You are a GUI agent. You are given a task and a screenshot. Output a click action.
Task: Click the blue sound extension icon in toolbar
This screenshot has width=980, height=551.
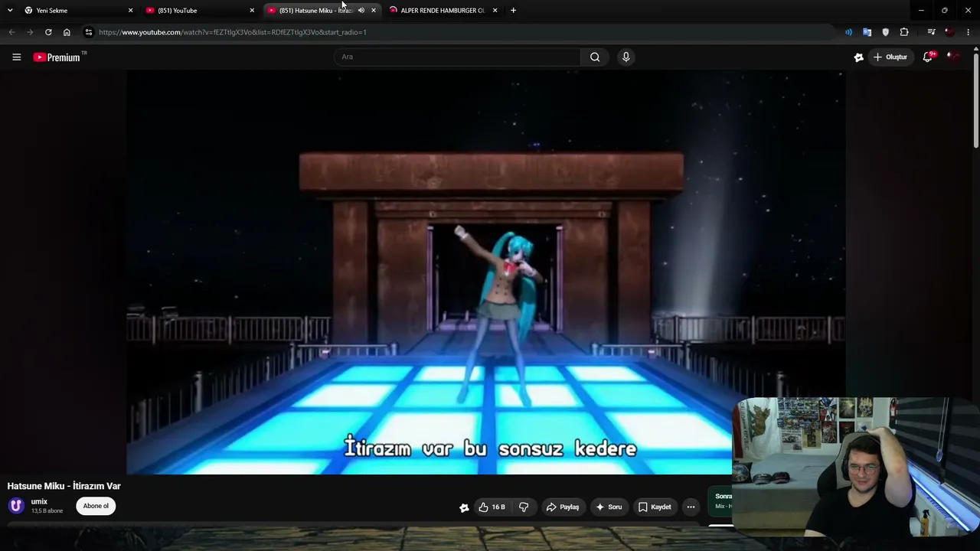click(x=848, y=32)
